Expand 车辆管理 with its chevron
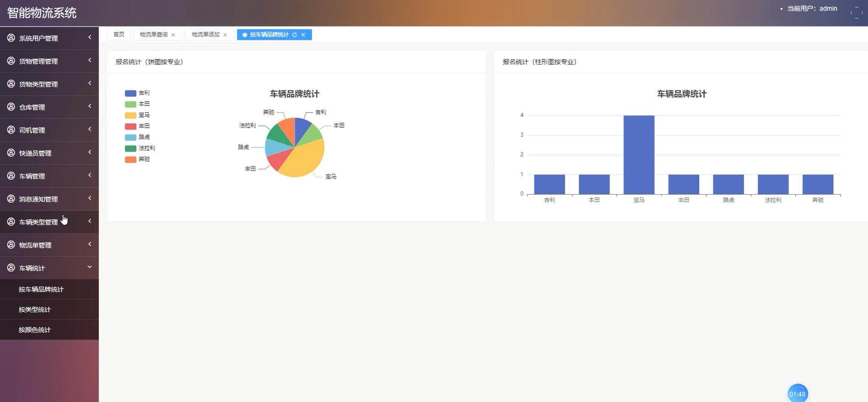The image size is (868, 402). click(90, 175)
